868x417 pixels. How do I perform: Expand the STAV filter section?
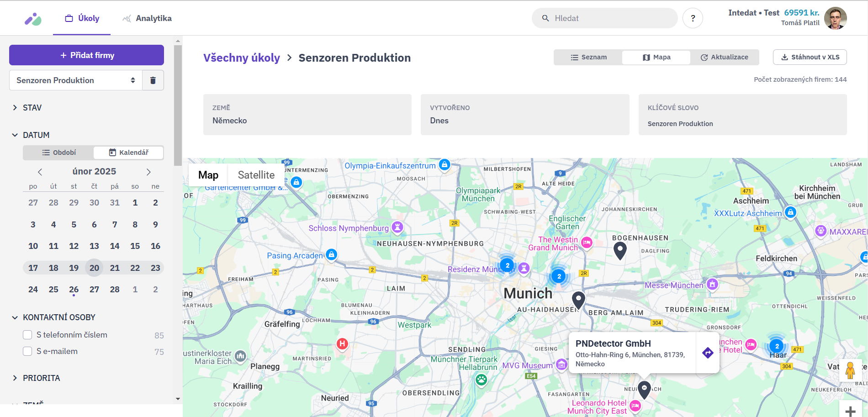(x=26, y=108)
